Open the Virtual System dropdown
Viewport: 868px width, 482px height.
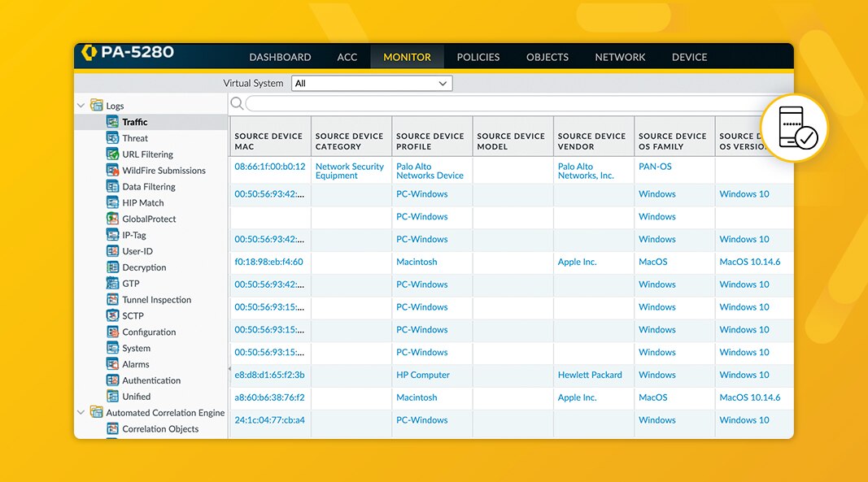click(x=372, y=83)
